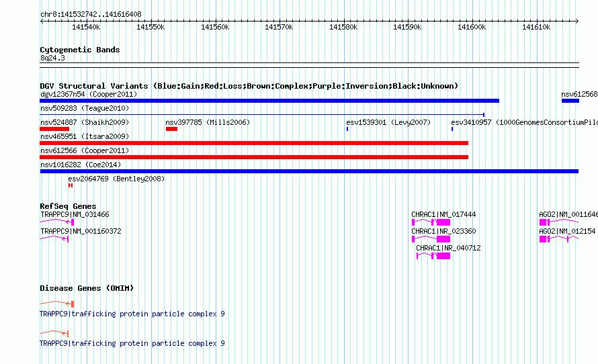This screenshot has height=364, width=598.
Task: Click the dgv12367n54 blue gain bar
Action: pos(269,101)
